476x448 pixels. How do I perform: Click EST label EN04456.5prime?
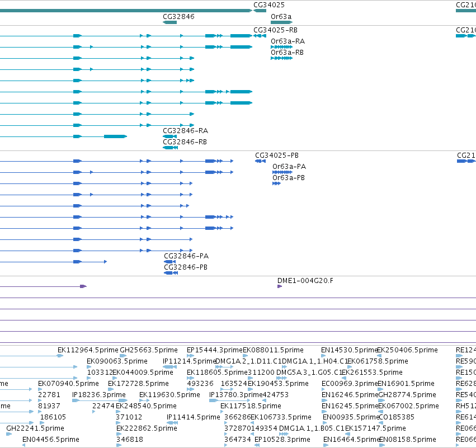pyautogui.click(x=51, y=440)
